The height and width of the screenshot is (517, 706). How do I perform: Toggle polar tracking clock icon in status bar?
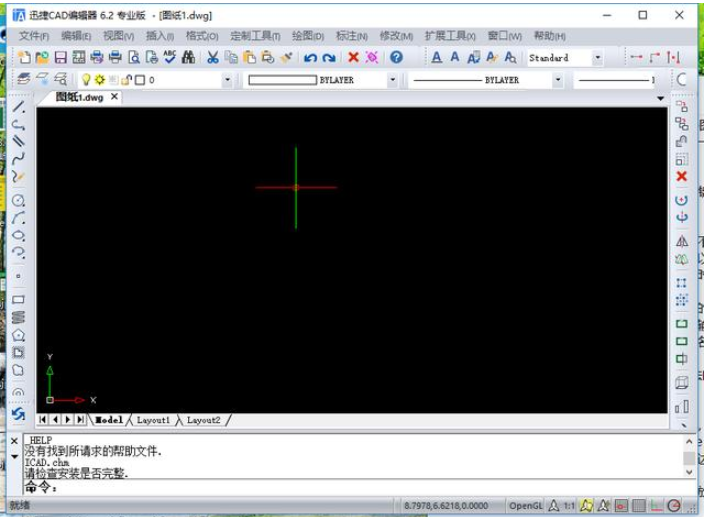click(x=674, y=505)
